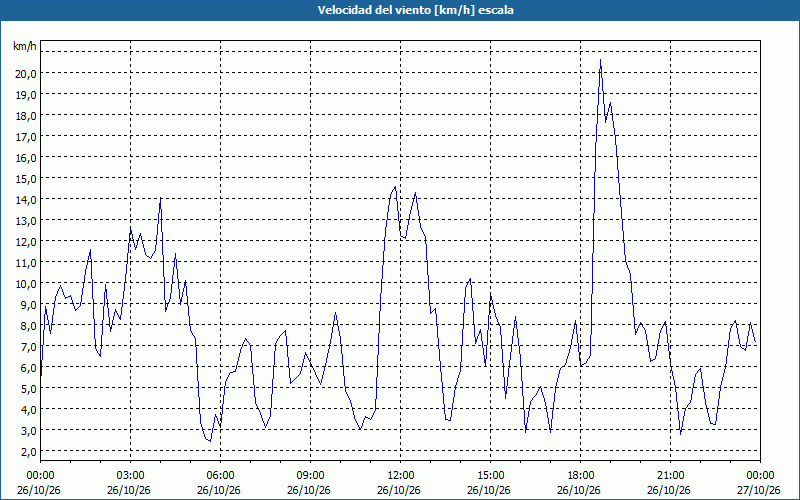This screenshot has width=800, height=500.
Task: Select the '26/10/26' date under 12:00
Action: (399, 490)
